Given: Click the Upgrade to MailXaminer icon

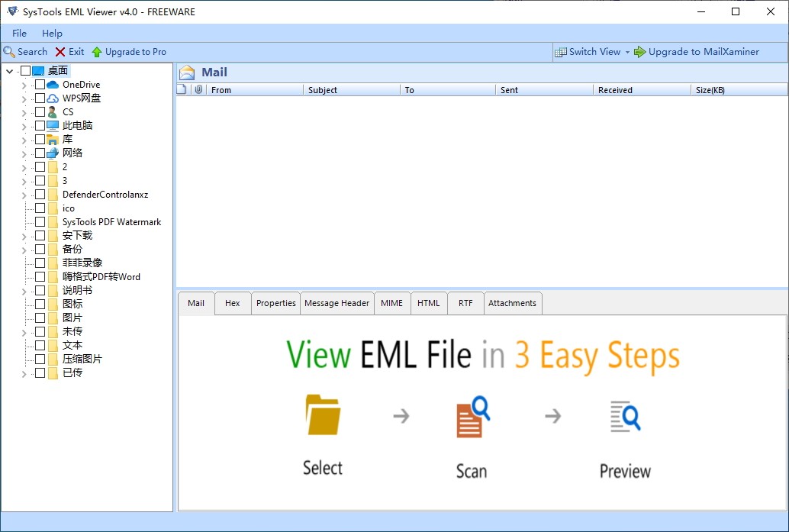Looking at the screenshot, I should (x=640, y=52).
